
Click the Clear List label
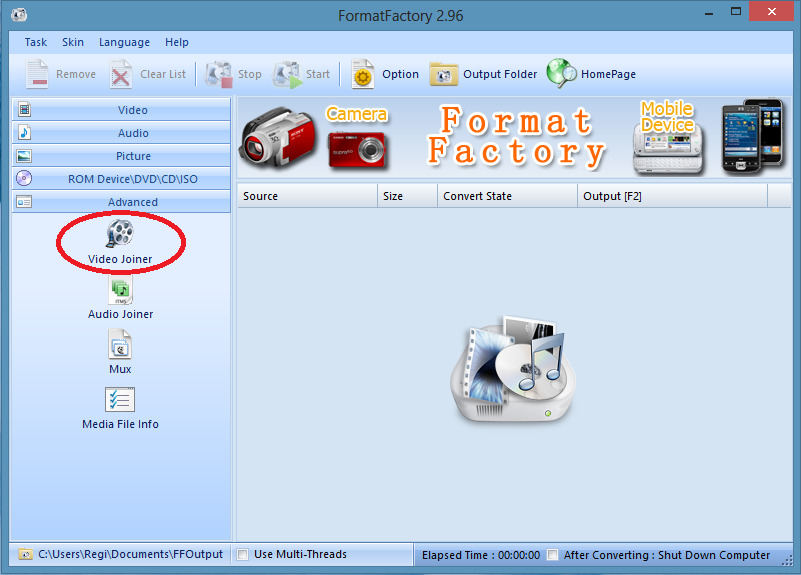[163, 74]
